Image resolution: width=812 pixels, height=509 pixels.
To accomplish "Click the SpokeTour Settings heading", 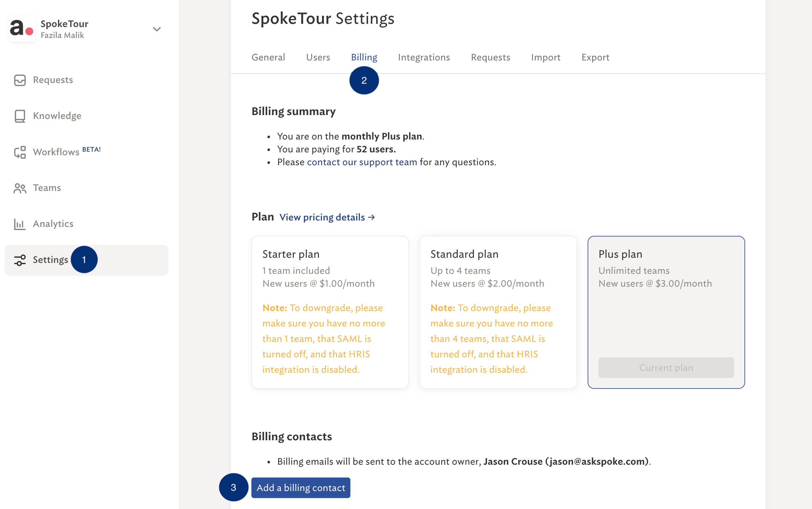I will [x=323, y=18].
